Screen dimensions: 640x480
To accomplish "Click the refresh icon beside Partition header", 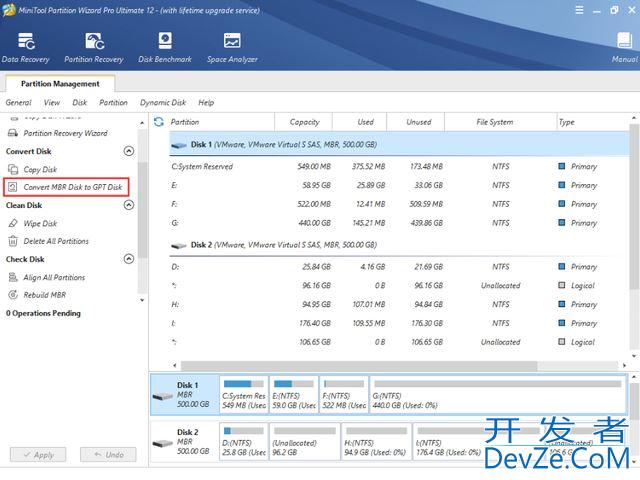I will coord(159,122).
